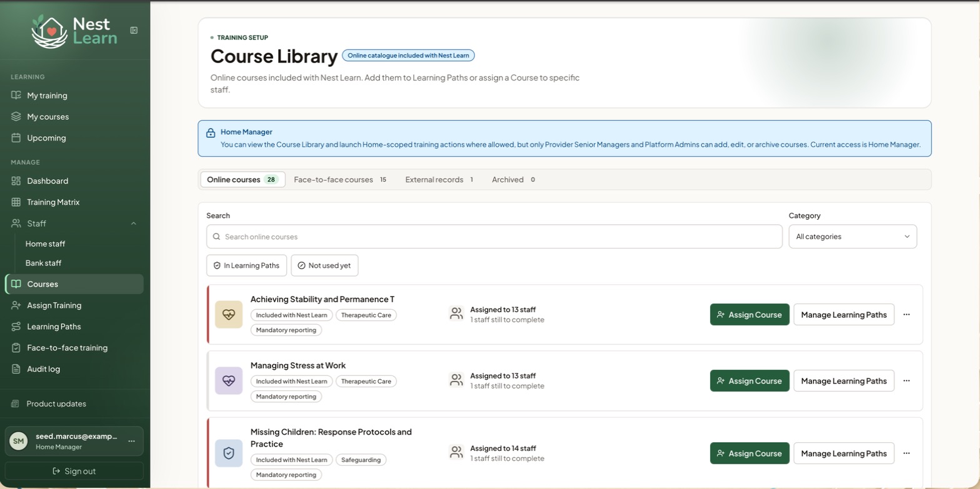Screen dimensions: 980x489
Task: Open more options for Managing Stress course
Action: coord(907,381)
